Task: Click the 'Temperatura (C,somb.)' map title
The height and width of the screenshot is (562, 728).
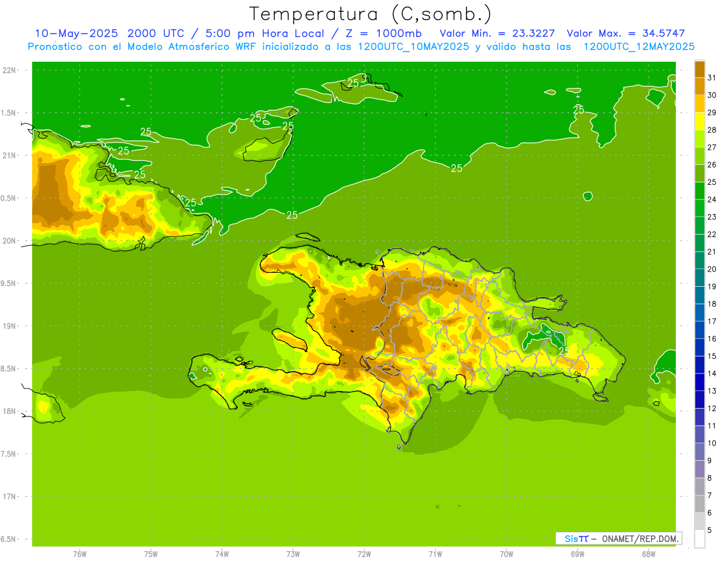Action: coord(371,14)
